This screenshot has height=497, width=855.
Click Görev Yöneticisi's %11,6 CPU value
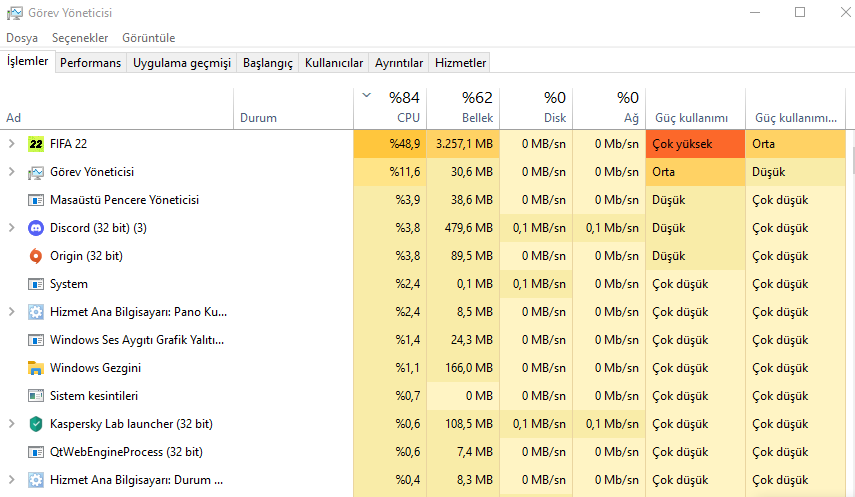coord(405,172)
